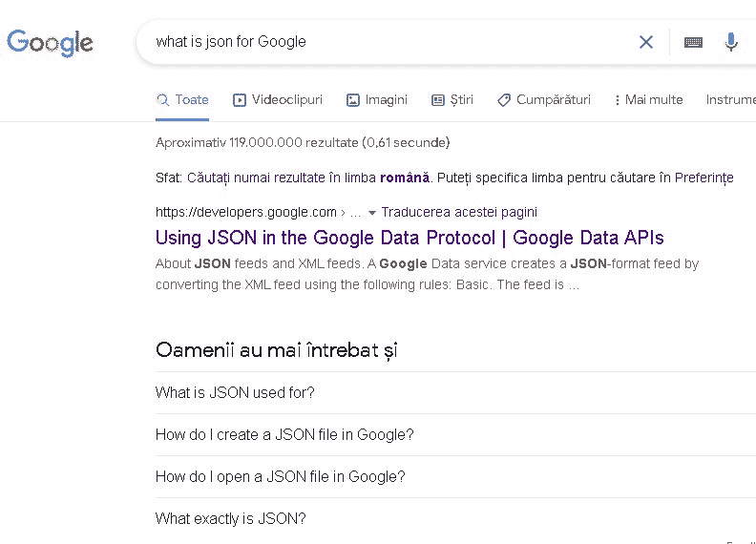Viewport: 756px width, 544px height.
Task: Open Using JSON in the Google Data Protocol result
Action: point(409,238)
